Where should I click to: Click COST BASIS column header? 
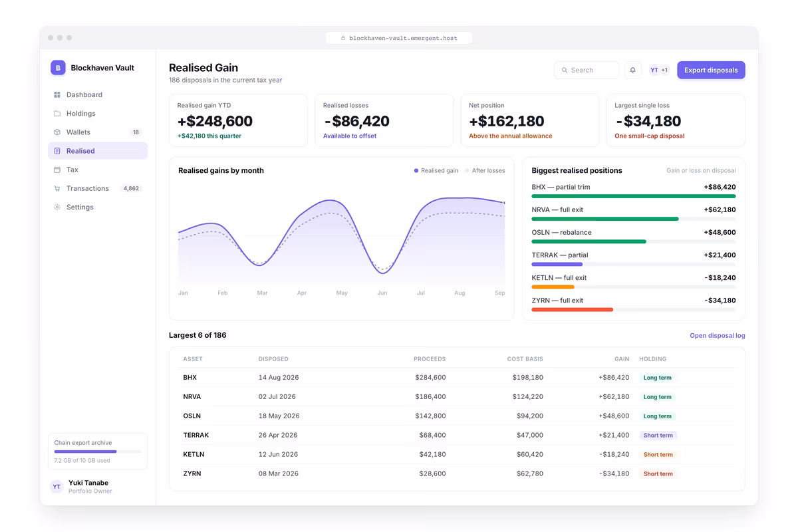525,359
